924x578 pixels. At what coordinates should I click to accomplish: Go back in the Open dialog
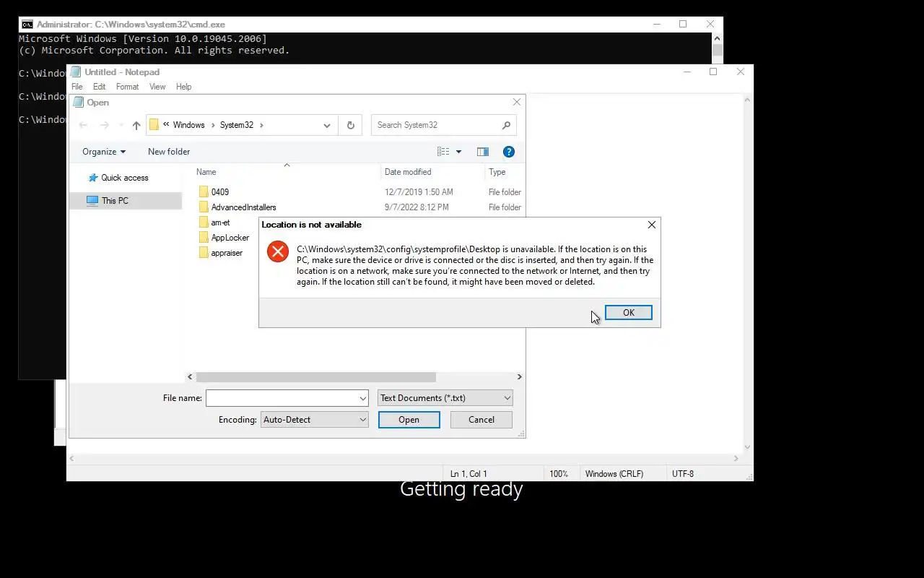click(83, 125)
